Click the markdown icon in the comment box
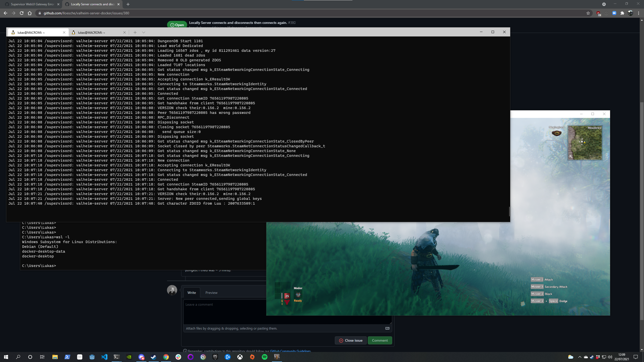The image size is (644, 362). (387, 328)
